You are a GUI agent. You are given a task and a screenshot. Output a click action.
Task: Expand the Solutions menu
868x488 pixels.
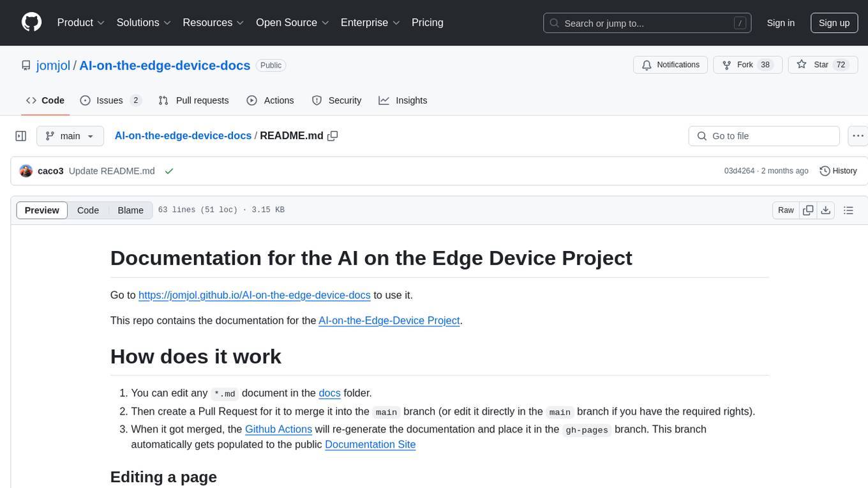click(144, 22)
